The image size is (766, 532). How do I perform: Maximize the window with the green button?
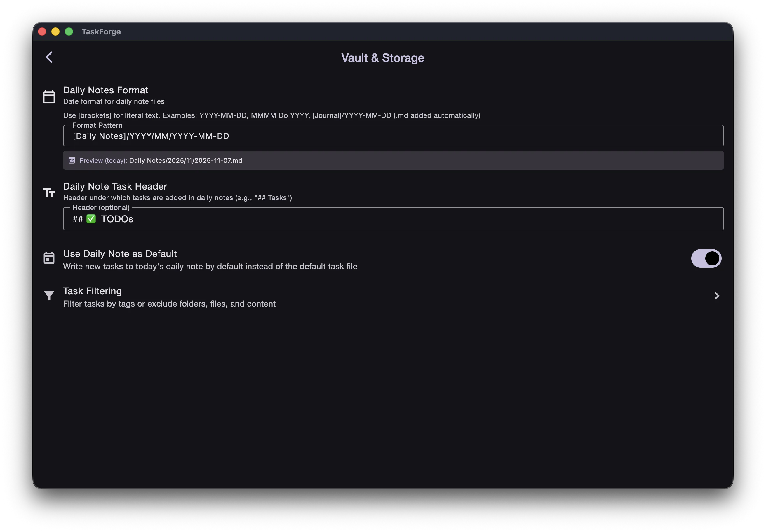69,32
